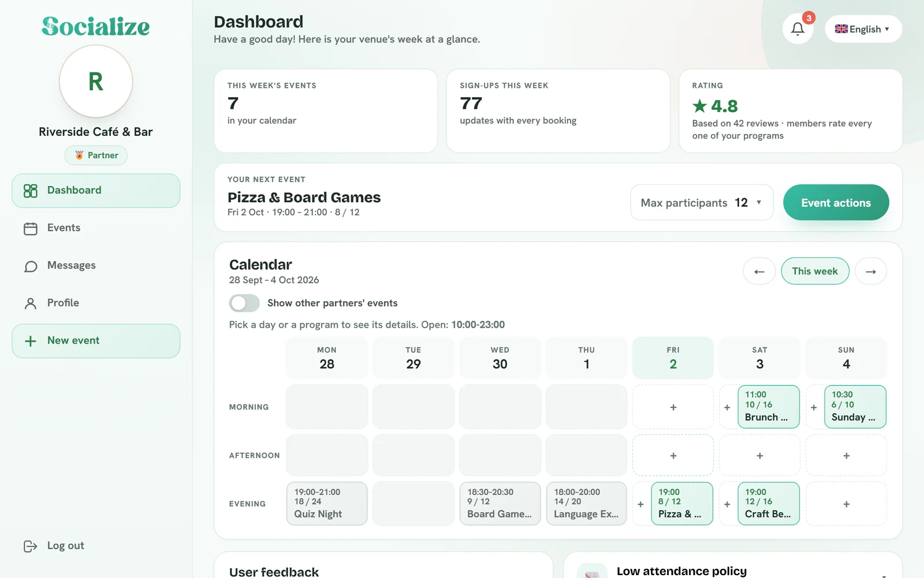The width and height of the screenshot is (924, 578).
Task: Click the Log out arrow icon
Action: coord(31,546)
